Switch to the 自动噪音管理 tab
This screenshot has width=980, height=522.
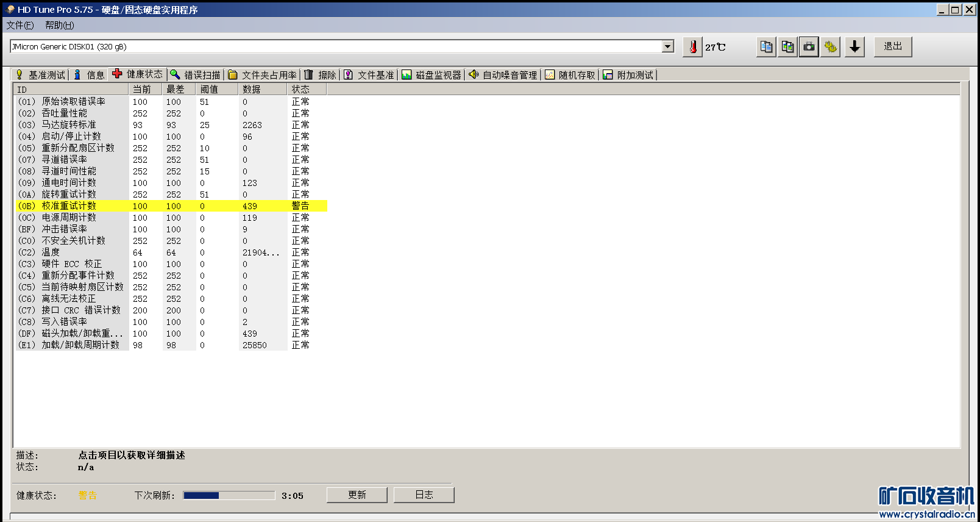(x=503, y=75)
